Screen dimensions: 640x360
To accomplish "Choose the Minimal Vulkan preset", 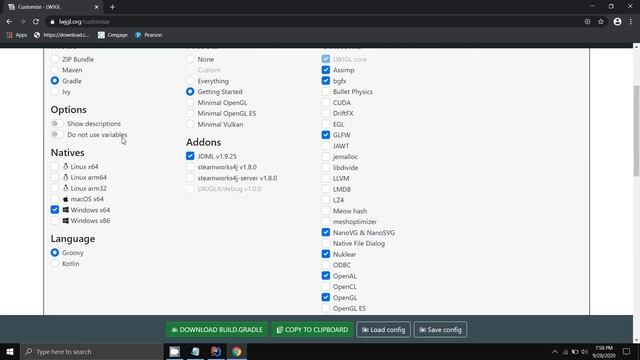I will 190,124.
